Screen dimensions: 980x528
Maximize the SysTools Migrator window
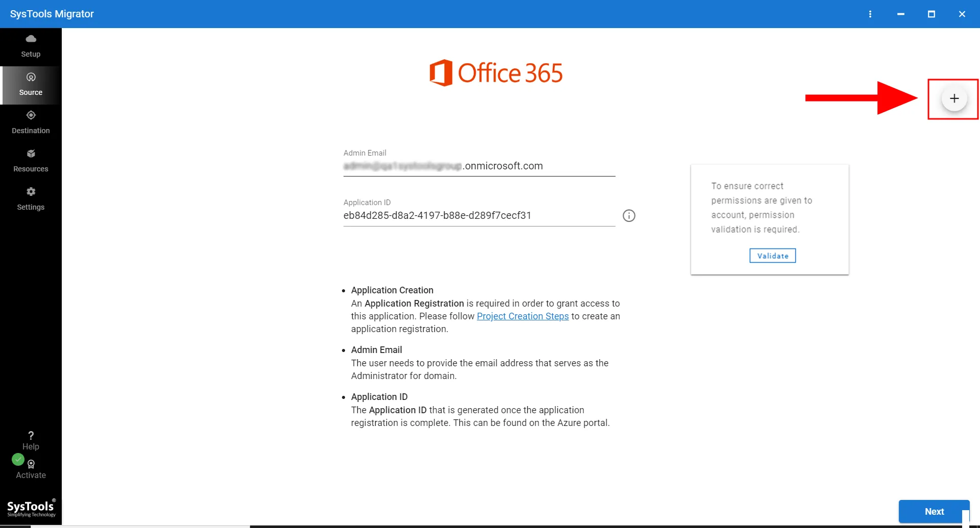point(932,14)
